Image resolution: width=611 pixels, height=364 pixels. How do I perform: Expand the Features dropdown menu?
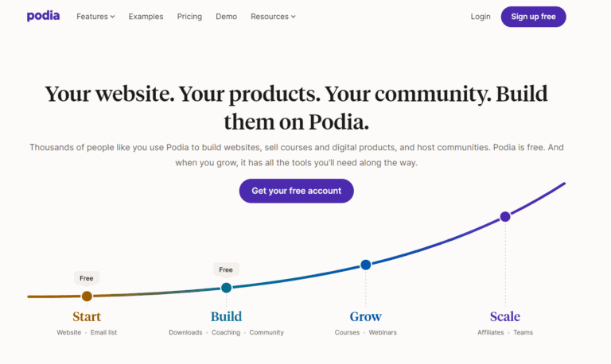pyautogui.click(x=95, y=17)
